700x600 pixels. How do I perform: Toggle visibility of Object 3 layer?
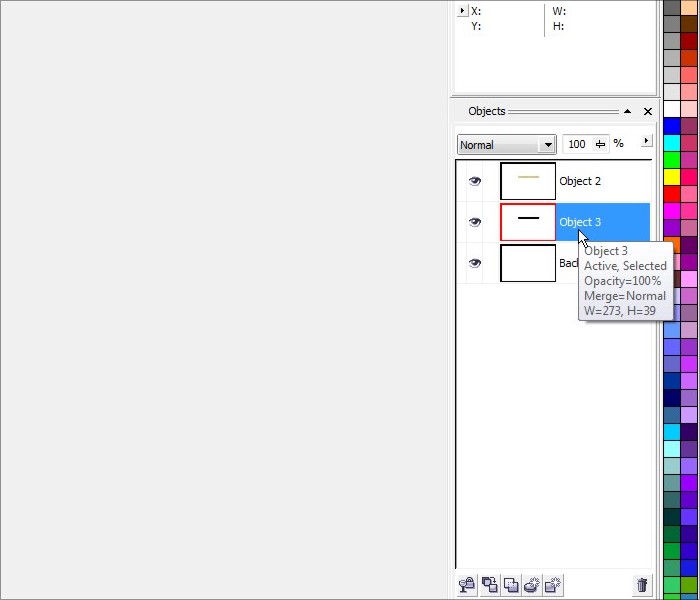coord(475,222)
